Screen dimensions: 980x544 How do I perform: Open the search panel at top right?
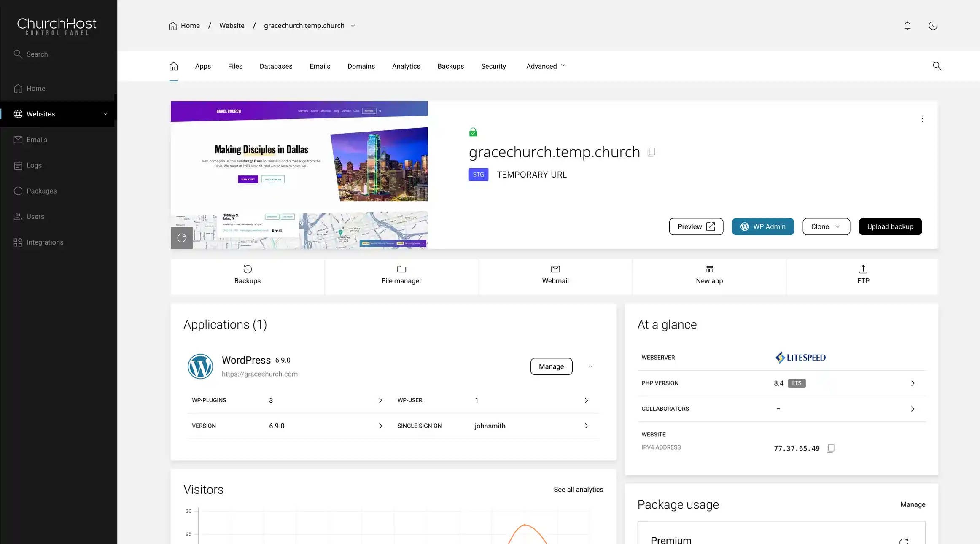click(x=937, y=66)
